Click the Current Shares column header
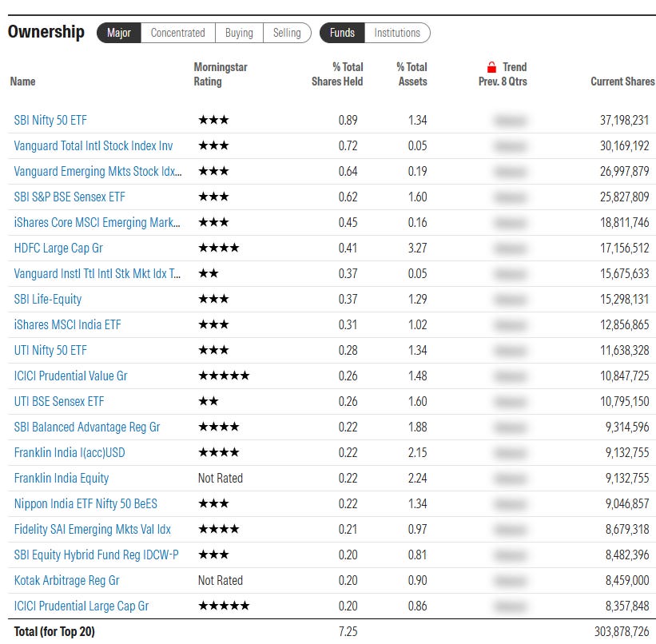This screenshot has height=644, width=656. [x=622, y=81]
